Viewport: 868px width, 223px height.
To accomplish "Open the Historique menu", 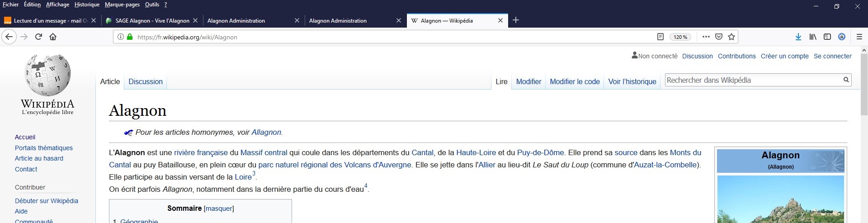I will coord(87,5).
